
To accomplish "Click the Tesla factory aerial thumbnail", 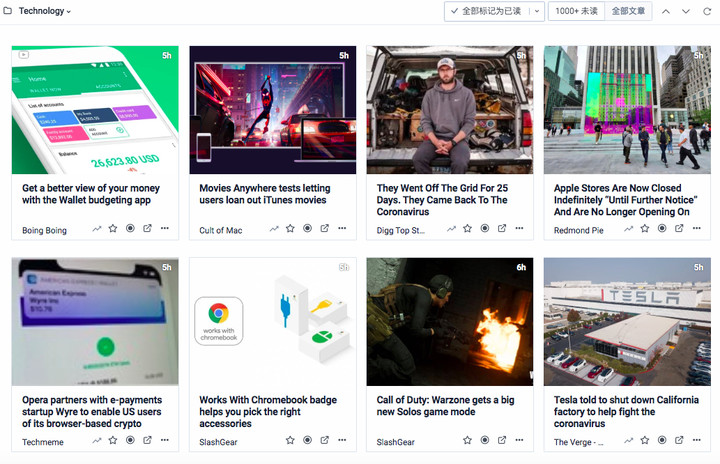I will 627,322.
